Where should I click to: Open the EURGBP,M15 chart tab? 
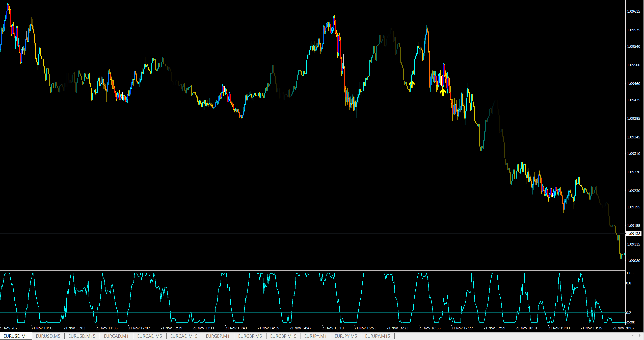click(283, 336)
